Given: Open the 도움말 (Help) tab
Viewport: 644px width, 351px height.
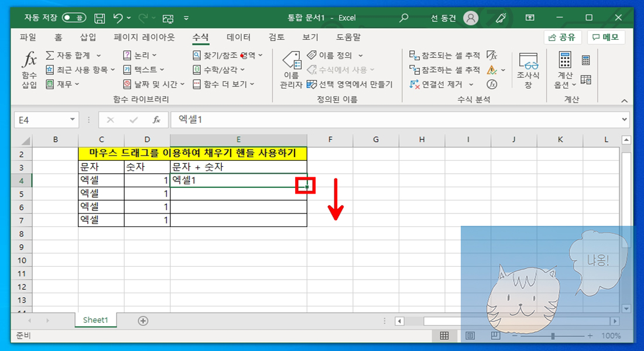Looking at the screenshot, I should 348,37.
